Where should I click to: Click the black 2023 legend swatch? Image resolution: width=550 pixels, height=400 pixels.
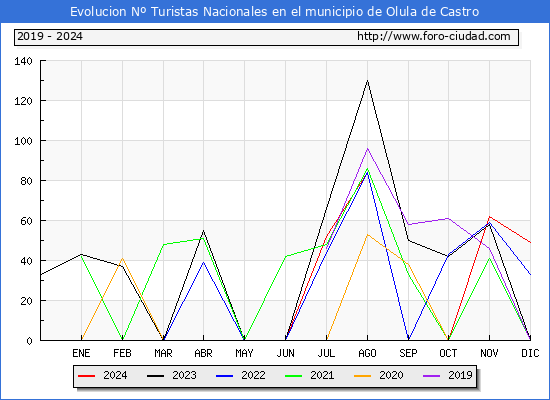pyautogui.click(x=155, y=376)
